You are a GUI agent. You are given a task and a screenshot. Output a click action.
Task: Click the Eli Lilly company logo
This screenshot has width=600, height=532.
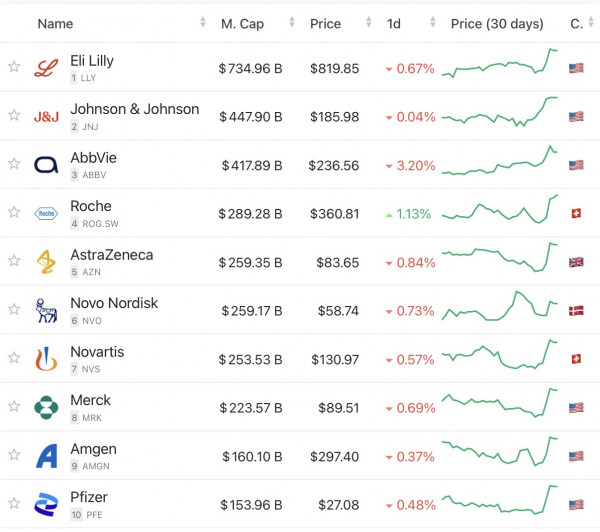(46, 68)
